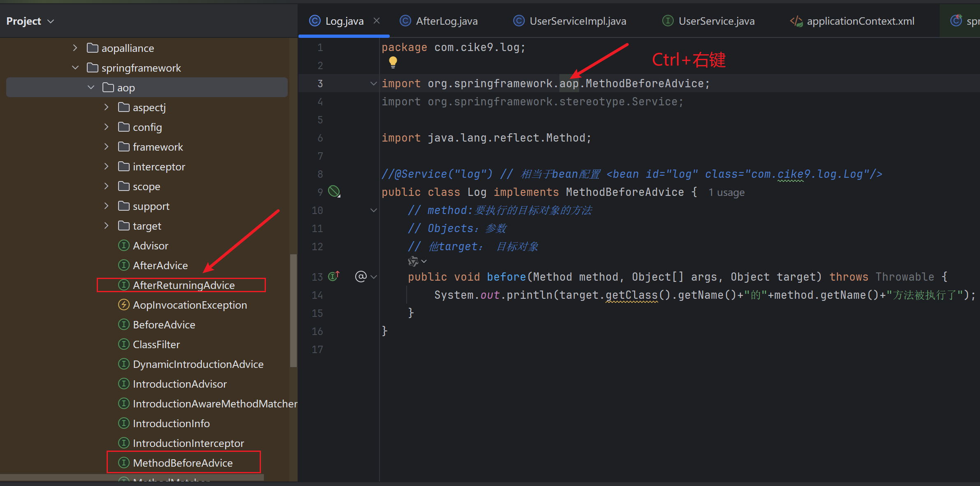
Task: Click the no-Spring-bean gutter icon on line 9
Action: point(334,191)
